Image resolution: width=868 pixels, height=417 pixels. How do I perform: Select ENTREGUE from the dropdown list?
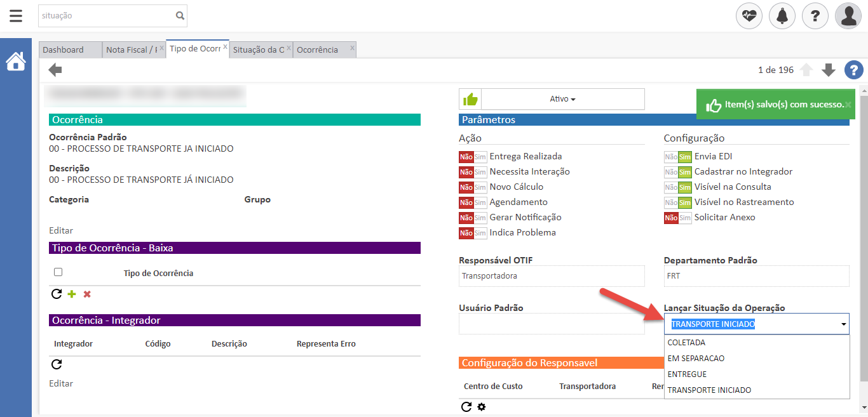pos(687,374)
